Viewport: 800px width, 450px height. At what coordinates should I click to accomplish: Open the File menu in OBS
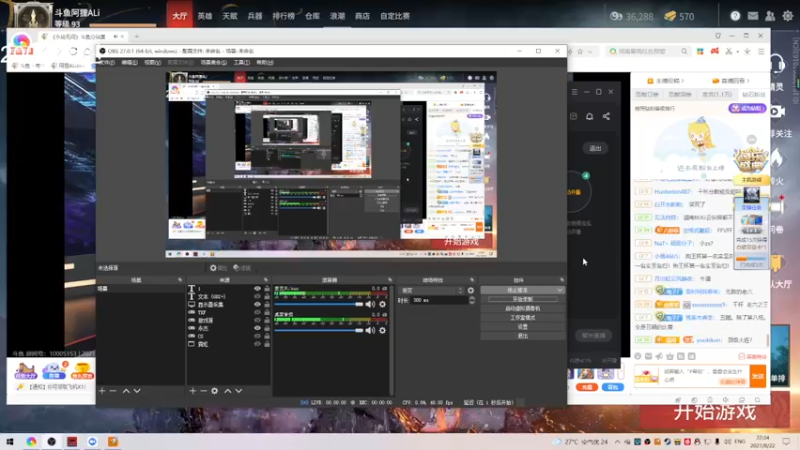click(x=107, y=62)
